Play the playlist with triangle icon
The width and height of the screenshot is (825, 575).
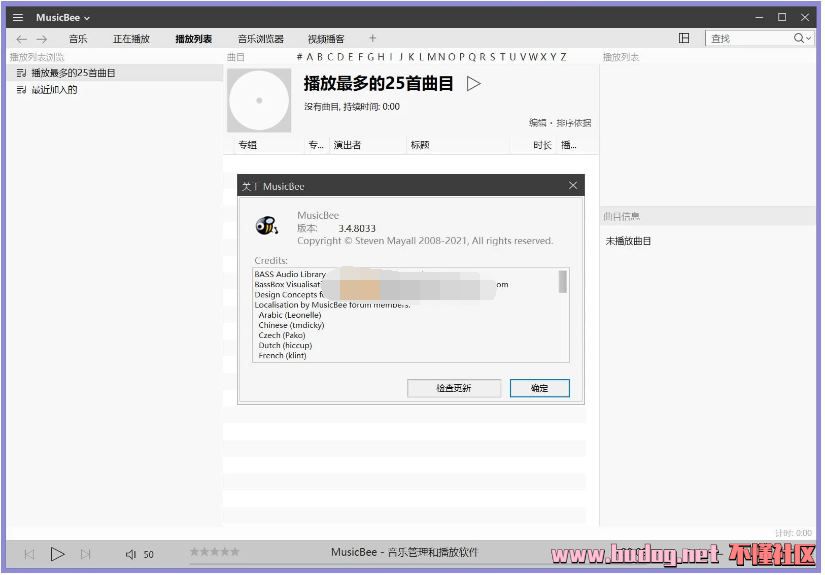[474, 84]
